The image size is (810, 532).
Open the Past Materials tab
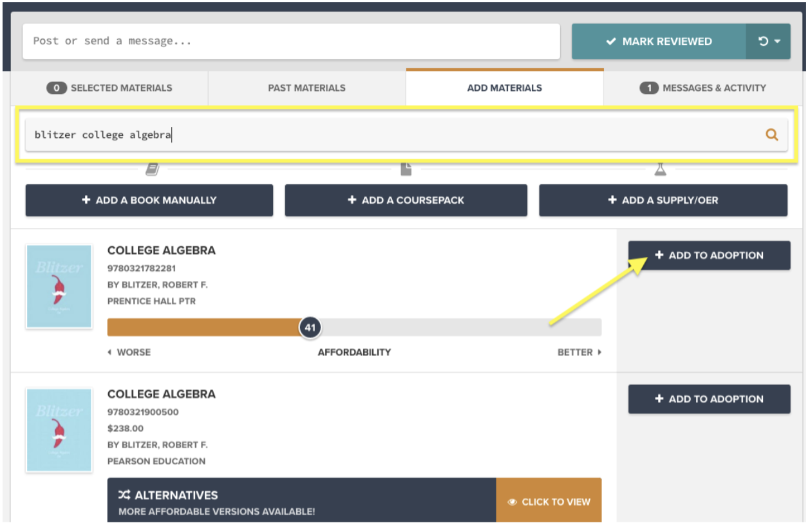click(306, 88)
